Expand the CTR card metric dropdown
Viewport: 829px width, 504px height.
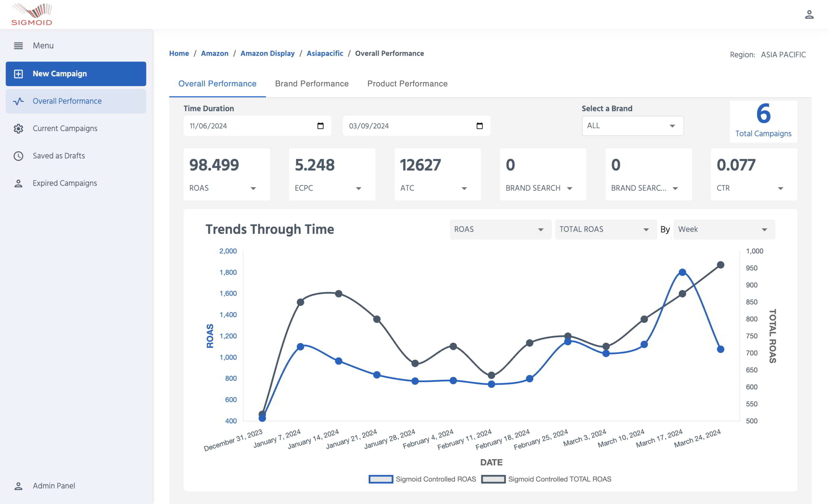[780, 189]
